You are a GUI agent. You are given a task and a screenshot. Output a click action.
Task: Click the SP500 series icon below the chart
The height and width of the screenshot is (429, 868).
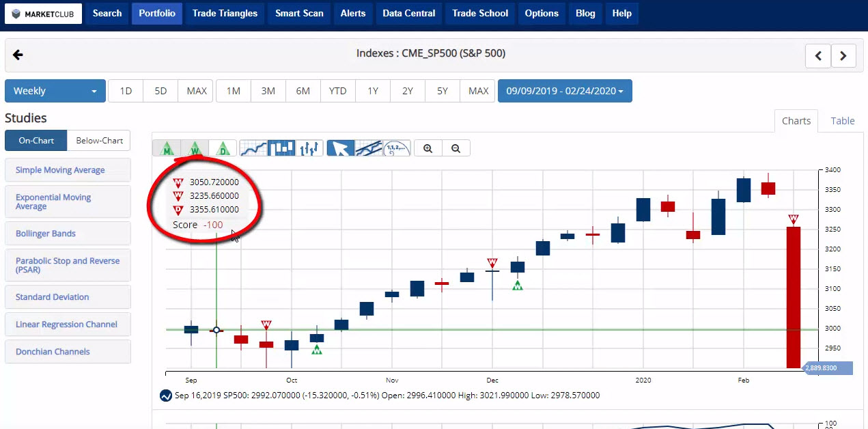[x=165, y=396]
